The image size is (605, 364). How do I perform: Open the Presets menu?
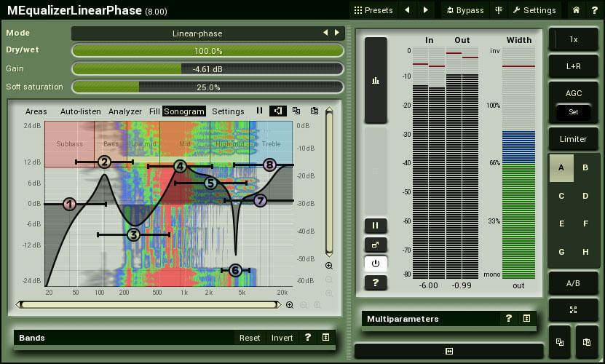tap(373, 10)
